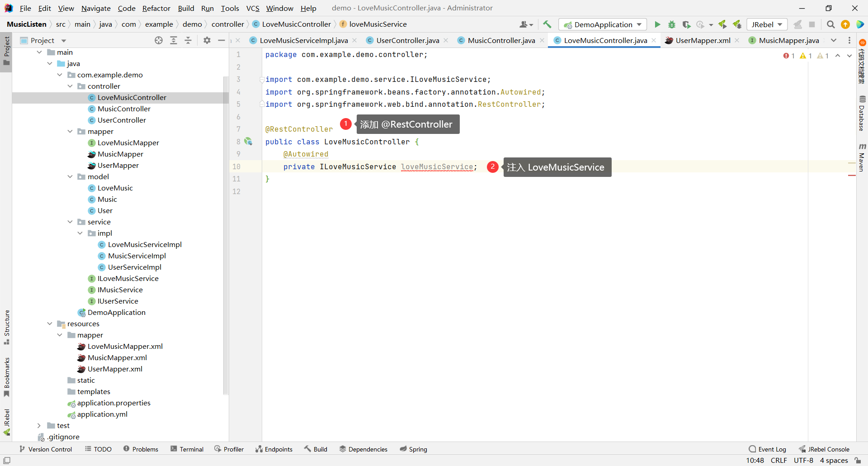Toggle the Bookmarks side panel
868x466 pixels.
6,376
